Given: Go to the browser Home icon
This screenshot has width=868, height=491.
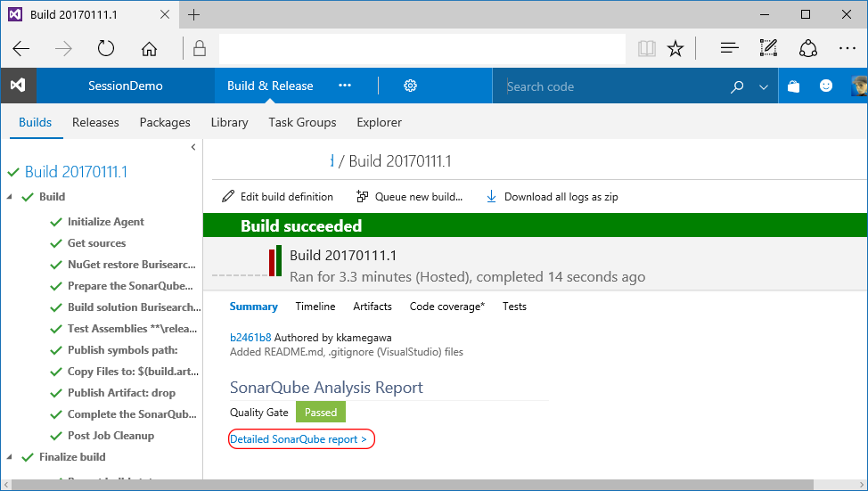Looking at the screenshot, I should pyautogui.click(x=149, y=49).
